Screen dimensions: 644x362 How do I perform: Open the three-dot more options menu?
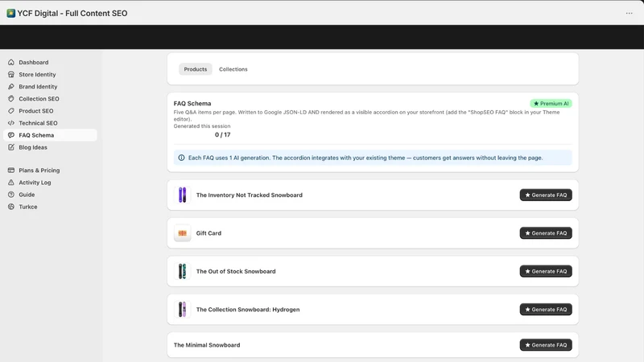(629, 13)
